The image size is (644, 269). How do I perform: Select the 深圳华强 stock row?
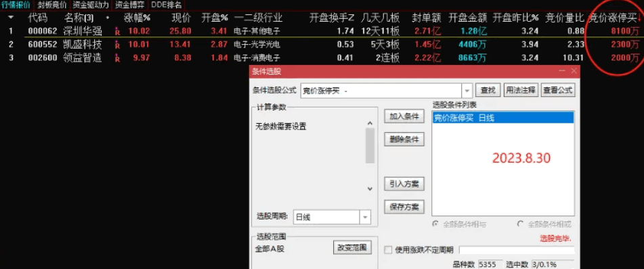tap(322, 30)
